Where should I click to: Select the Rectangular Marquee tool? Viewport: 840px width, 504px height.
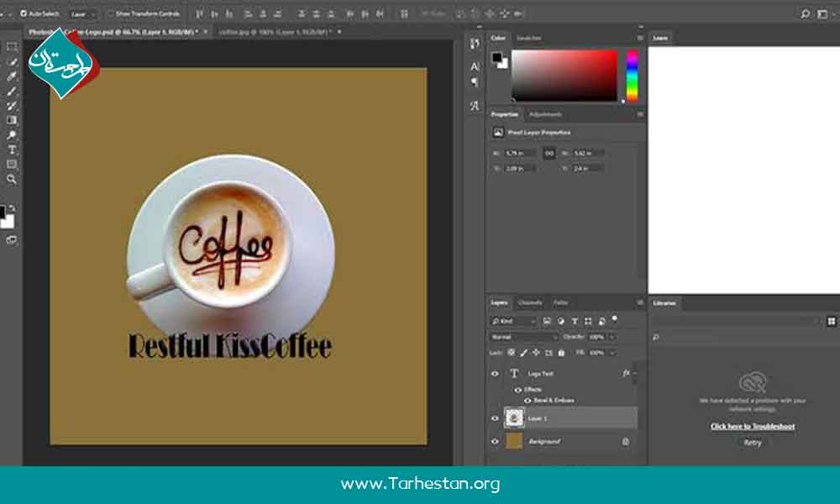pos(12,47)
